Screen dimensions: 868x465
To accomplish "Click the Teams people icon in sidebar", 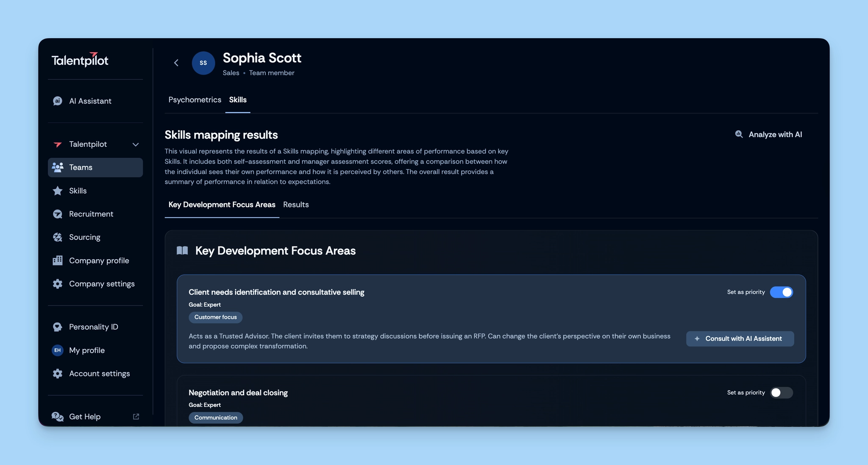I will (58, 167).
